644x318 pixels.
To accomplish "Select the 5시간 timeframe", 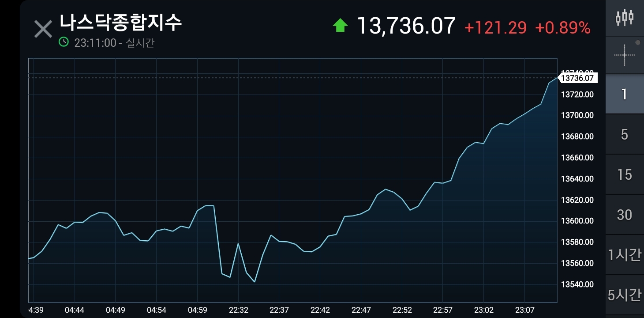I will coord(624,295).
